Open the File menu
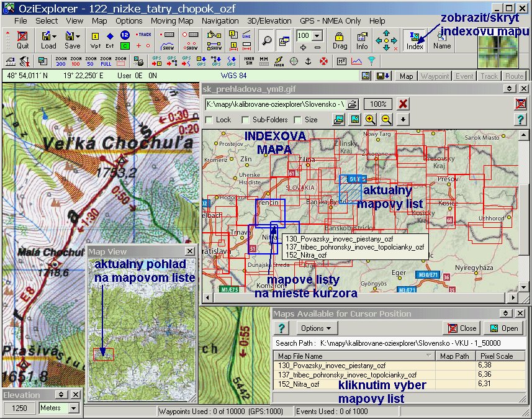Screen dimensions: 532x419 tap(20, 20)
